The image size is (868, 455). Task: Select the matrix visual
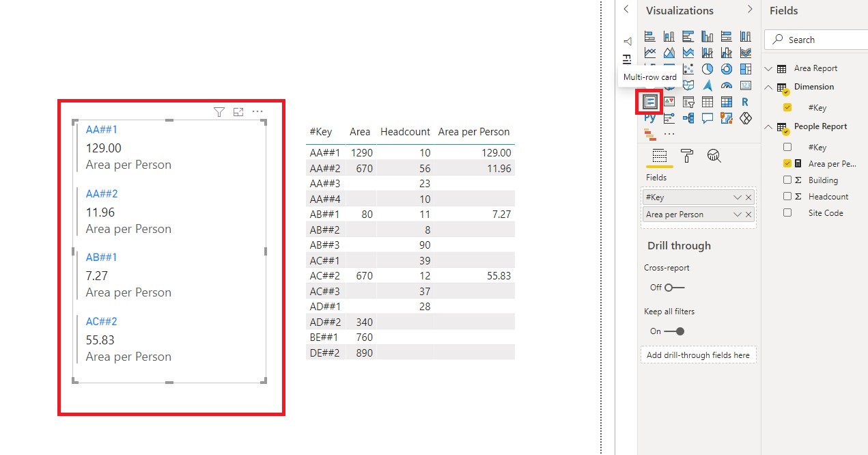coord(727,102)
